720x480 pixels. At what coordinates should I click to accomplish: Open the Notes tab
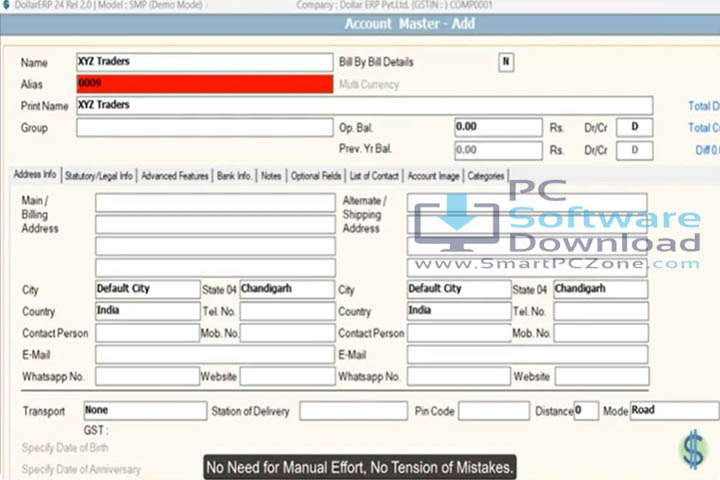271,176
